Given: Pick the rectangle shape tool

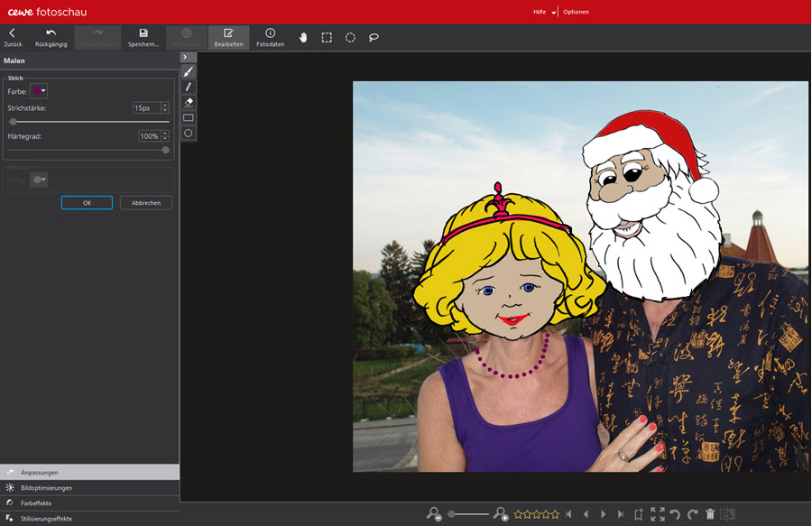Looking at the screenshot, I should [189, 117].
